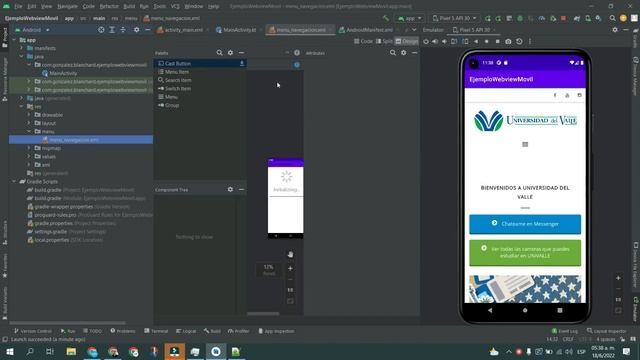This screenshot has height=360, width=640.
Task: Switch to Code view mode
Action: (363, 41)
